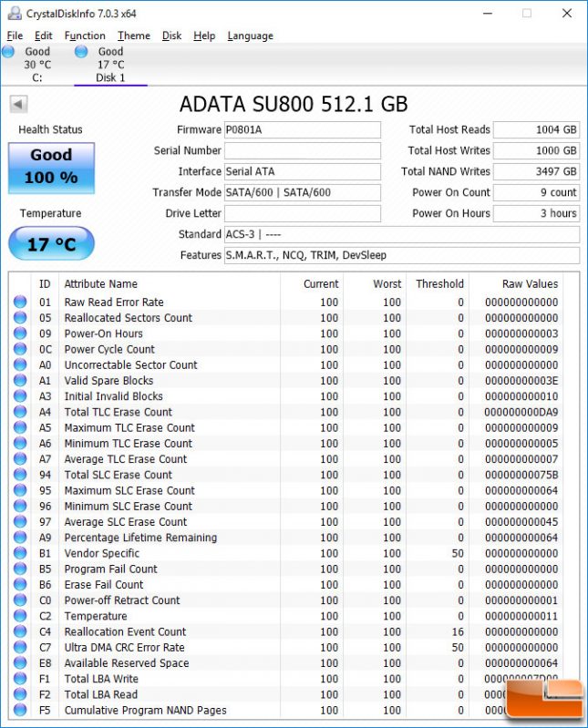Viewport: 588px width, 728px height.
Task: Click status icon for Reallocated Sectors Count
Action: [20, 318]
